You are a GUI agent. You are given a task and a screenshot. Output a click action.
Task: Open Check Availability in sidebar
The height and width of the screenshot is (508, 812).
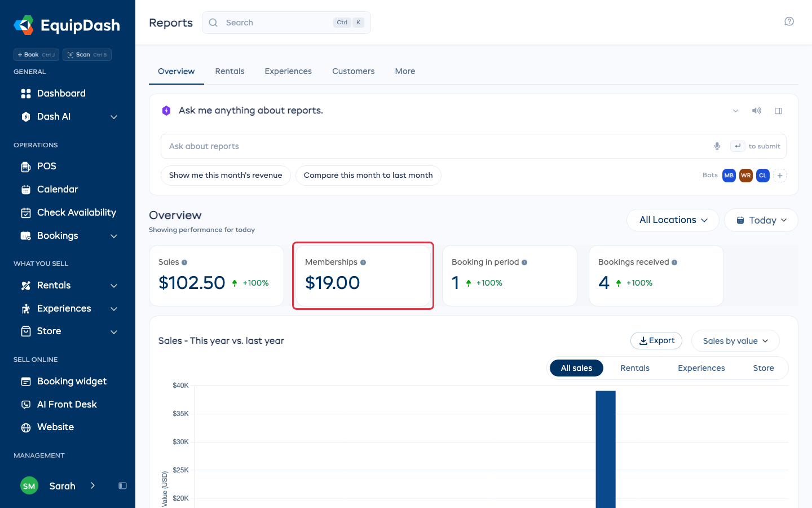(x=68, y=212)
